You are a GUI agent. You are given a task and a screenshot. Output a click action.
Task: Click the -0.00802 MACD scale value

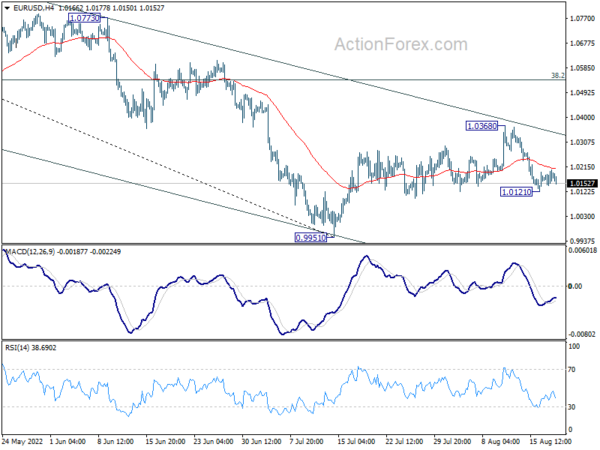583,334
